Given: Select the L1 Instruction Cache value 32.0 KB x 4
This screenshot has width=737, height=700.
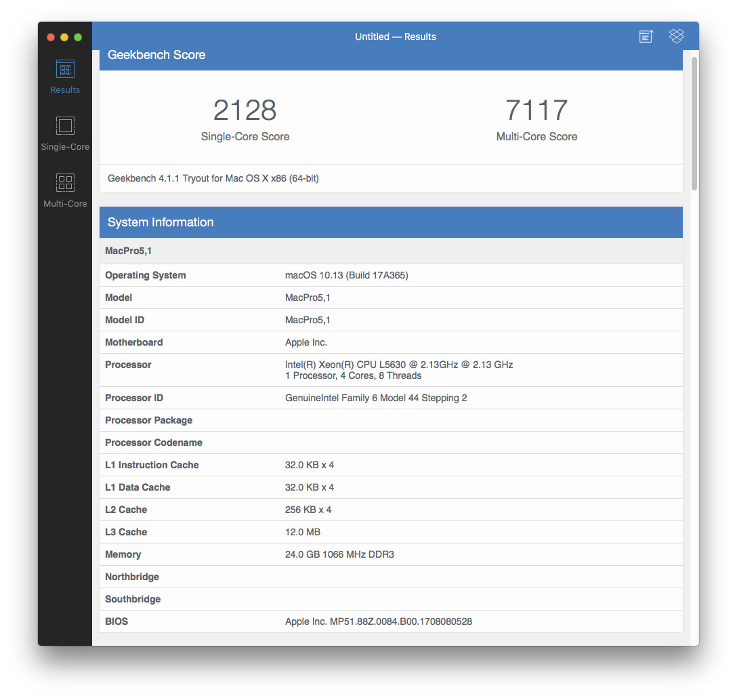Looking at the screenshot, I should [x=310, y=465].
